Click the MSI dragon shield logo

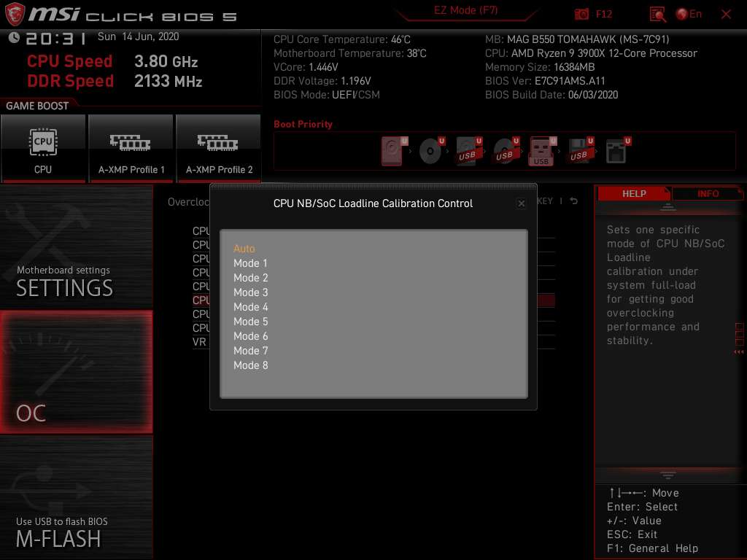(x=15, y=14)
